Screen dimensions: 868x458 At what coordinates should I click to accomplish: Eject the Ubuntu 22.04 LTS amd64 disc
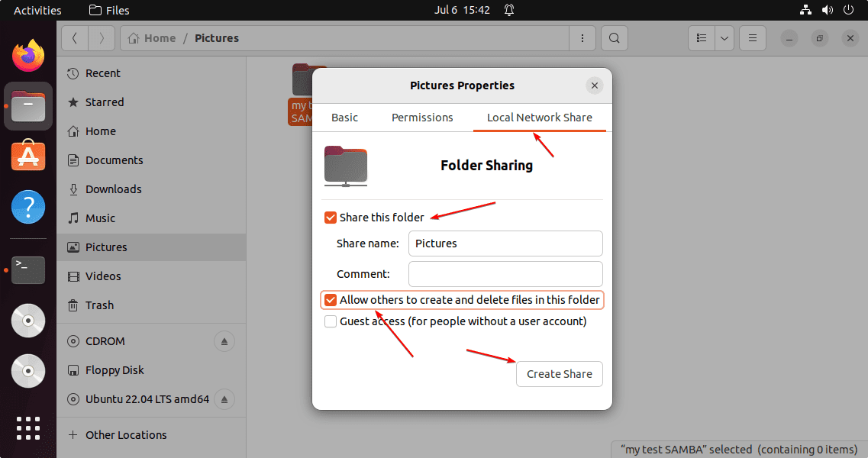tap(224, 399)
